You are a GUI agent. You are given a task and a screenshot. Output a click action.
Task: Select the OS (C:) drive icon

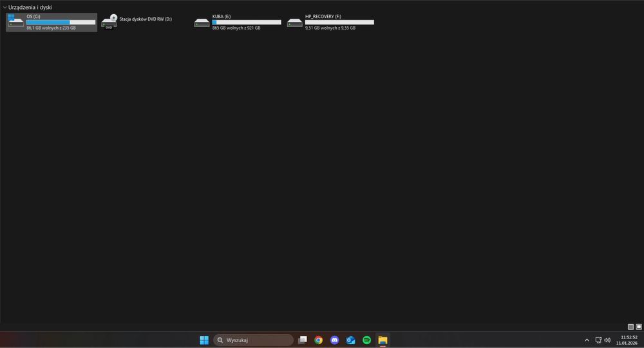point(15,21)
